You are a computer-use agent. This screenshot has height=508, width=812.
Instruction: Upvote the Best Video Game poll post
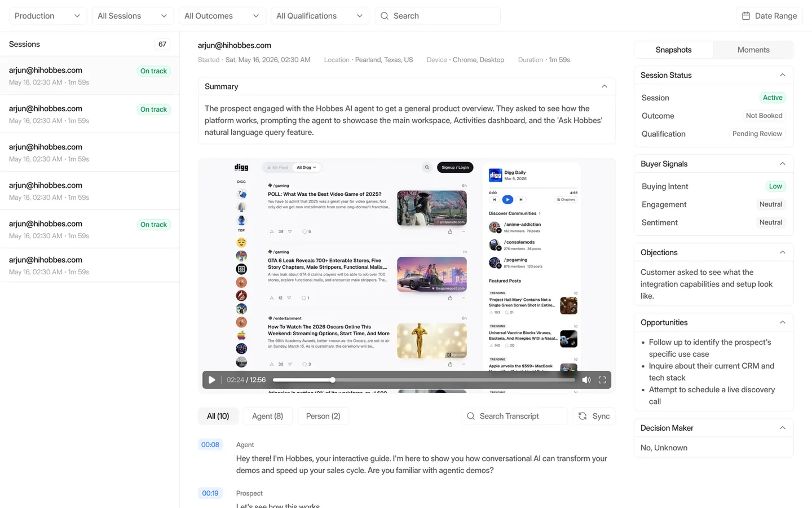pos(272,231)
